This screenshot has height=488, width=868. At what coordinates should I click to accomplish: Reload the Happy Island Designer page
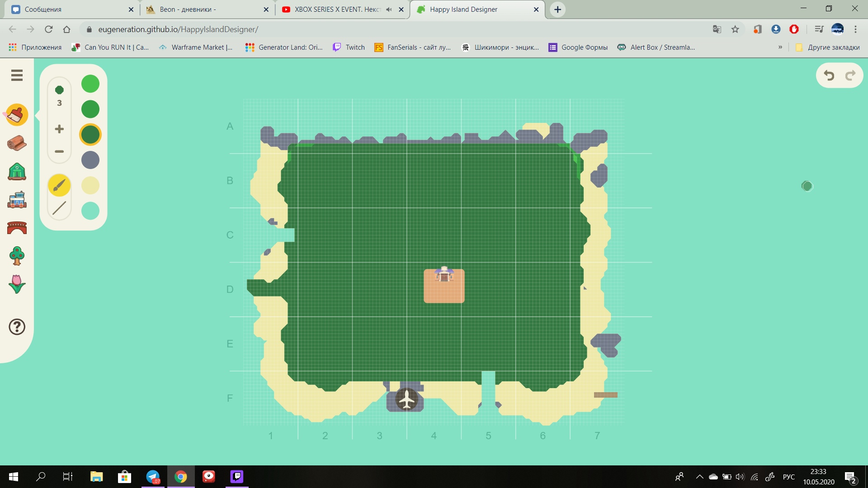tap(48, 29)
